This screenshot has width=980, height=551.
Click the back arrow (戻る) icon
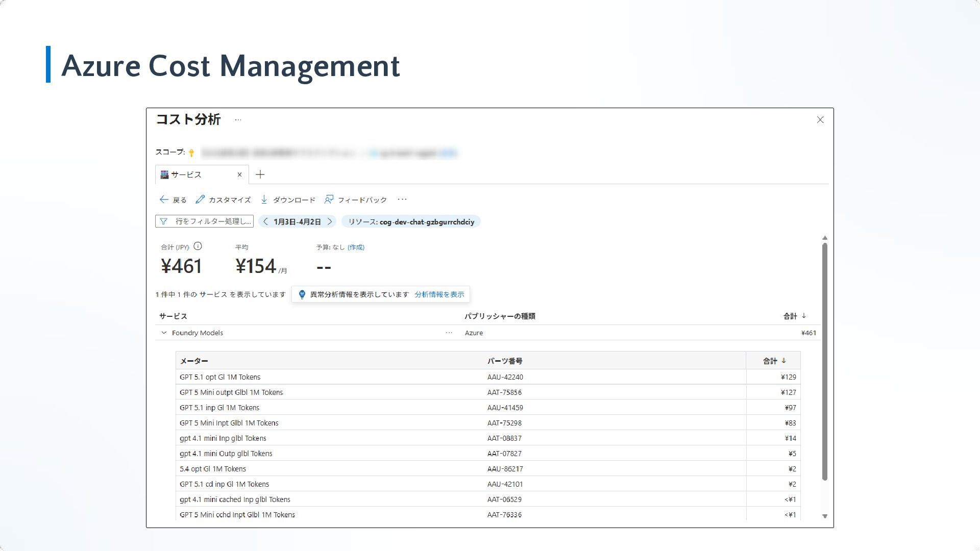tap(164, 199)
